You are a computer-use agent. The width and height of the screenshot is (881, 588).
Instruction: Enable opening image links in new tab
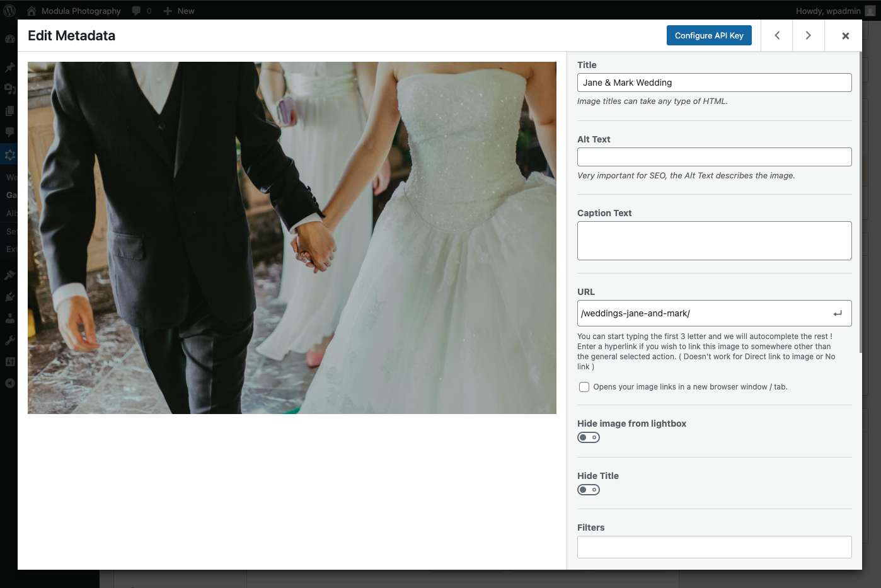[584, 387]
